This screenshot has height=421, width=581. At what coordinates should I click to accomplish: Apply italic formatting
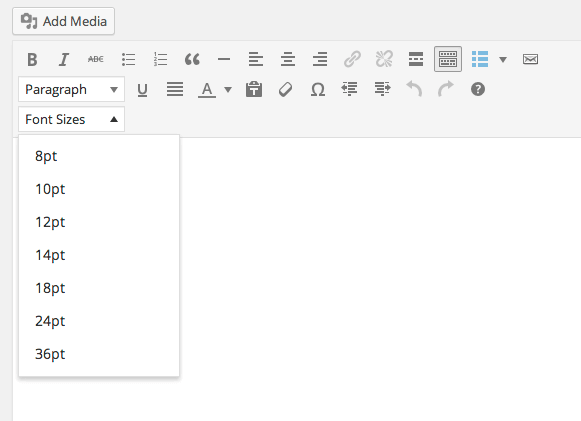coord(64,59)
